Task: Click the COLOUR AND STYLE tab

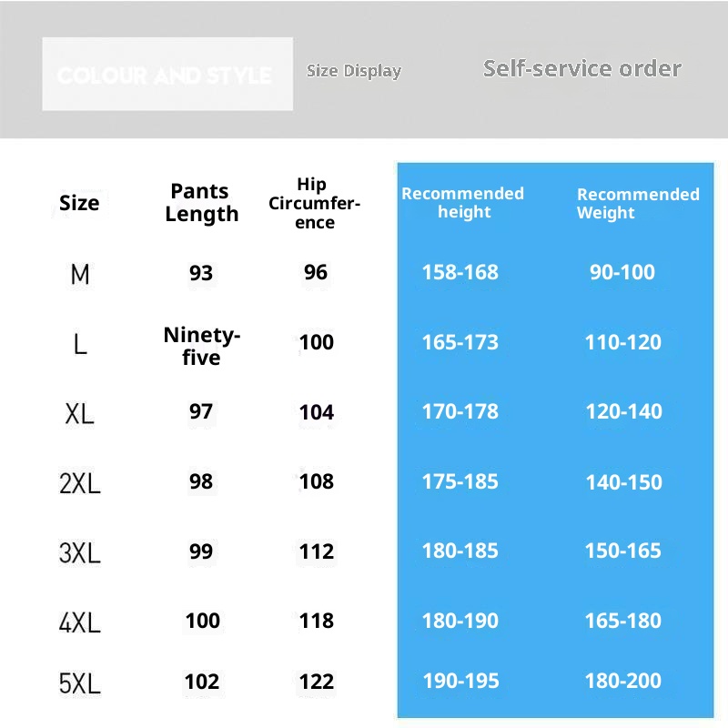Action: click(167, 75)
